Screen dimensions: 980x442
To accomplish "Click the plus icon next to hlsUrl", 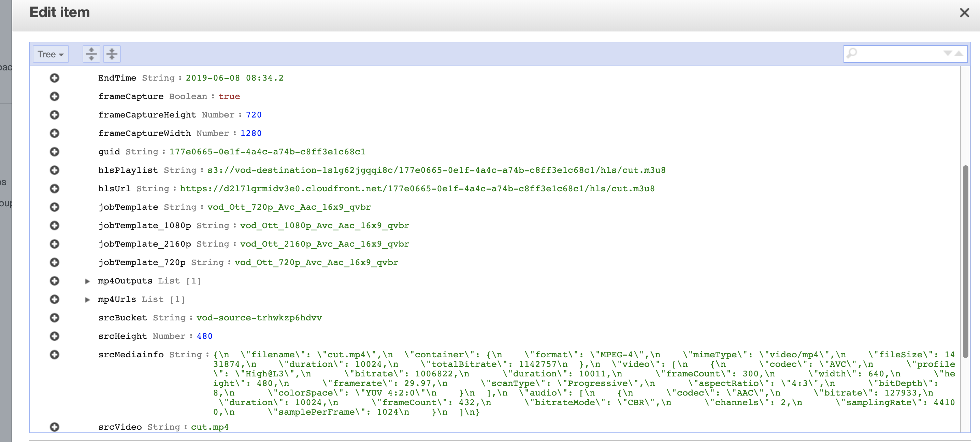I will (54, 189).
